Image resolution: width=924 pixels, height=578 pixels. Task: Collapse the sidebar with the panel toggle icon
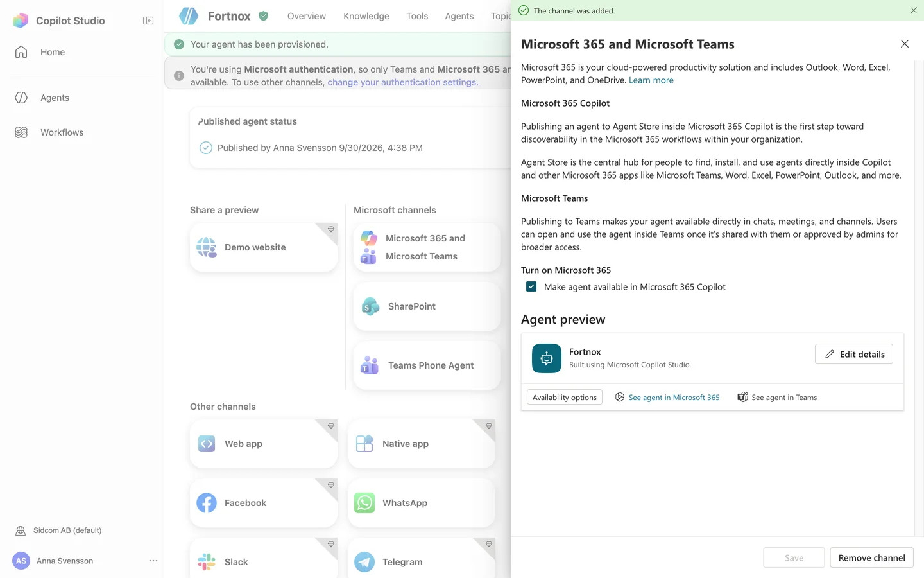(x=148, y=21)
